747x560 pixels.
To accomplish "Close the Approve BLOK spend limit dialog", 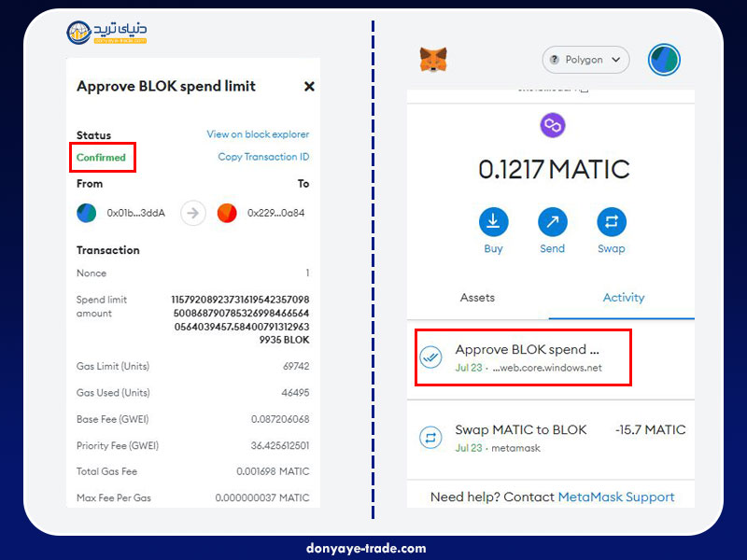I will [309, 86].
